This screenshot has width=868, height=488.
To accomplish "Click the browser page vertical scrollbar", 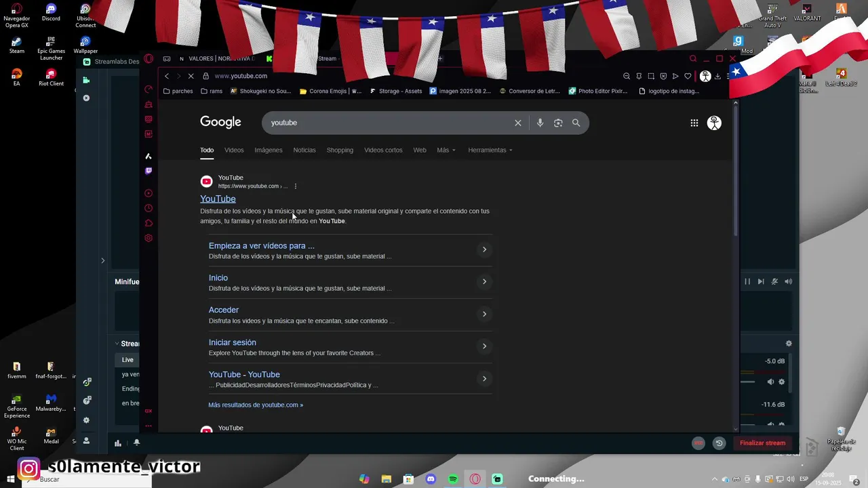I will [736, 169].
